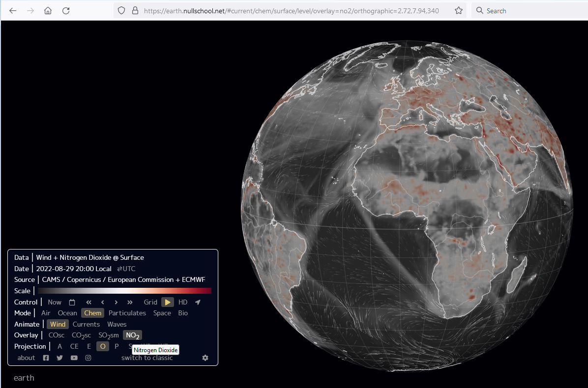
Task: Select the Space mode
Action: (162, 313)
